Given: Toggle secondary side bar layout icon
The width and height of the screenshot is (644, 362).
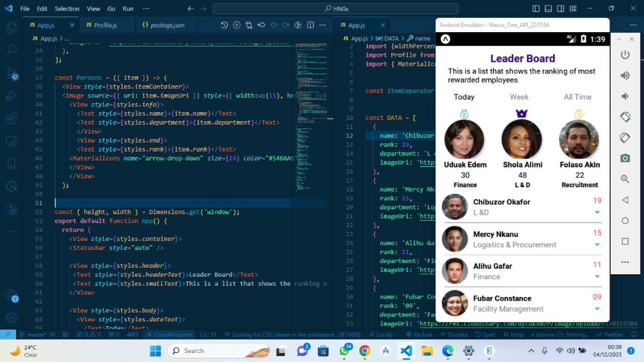Looking at the screenshot, I should coord(561,8).
